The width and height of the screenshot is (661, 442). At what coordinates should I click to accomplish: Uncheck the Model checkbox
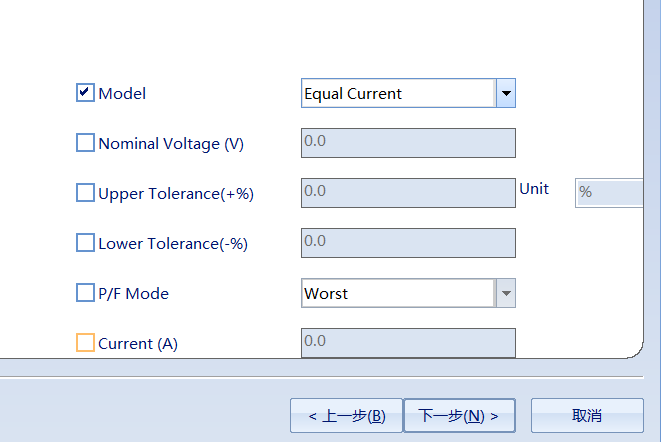85,93
